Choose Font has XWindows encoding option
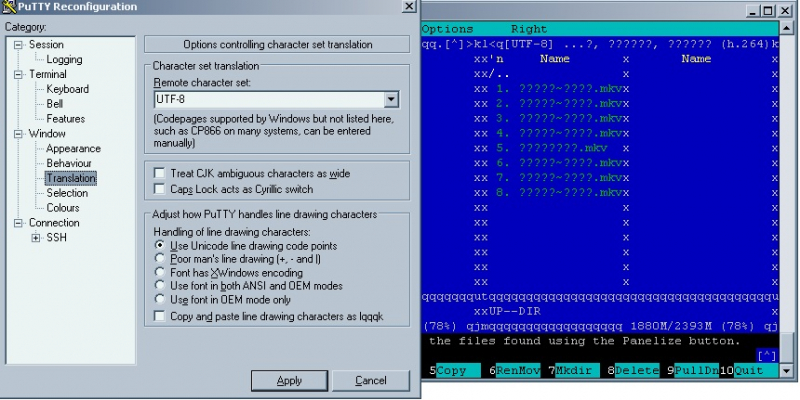 click(x=160, y=272)
